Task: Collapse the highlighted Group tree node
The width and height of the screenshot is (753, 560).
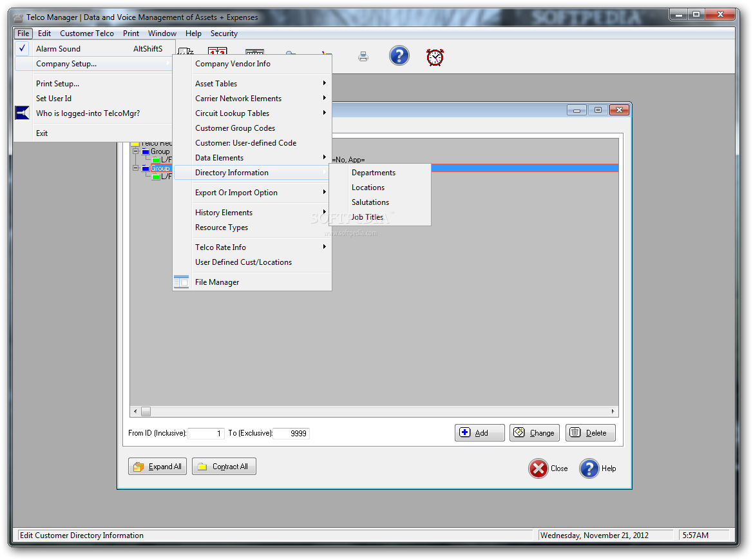Action: [x=136, y=168]
